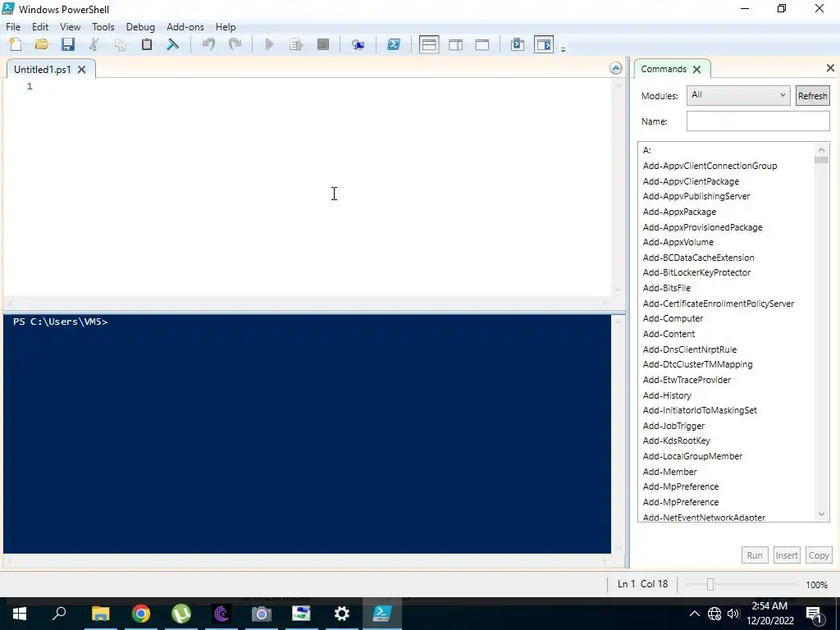Select Add-LocalGroupMember command

(692, 456)
